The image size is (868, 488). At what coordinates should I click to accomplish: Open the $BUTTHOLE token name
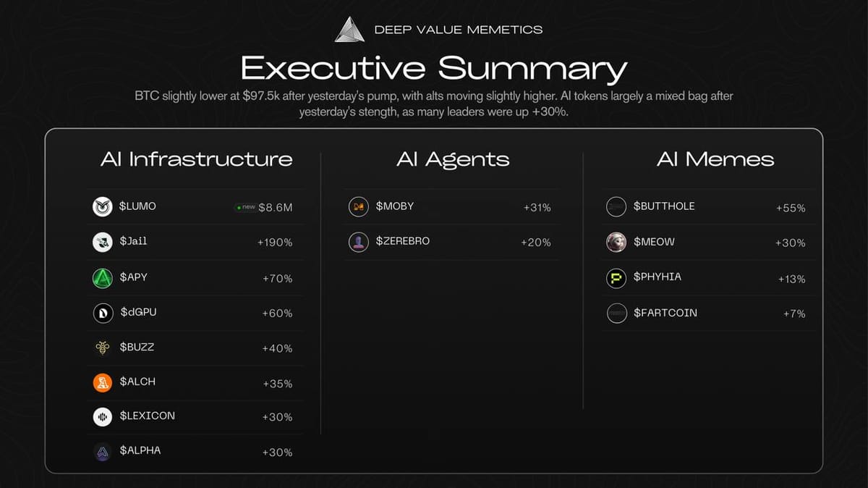click(x=663, y=206)
